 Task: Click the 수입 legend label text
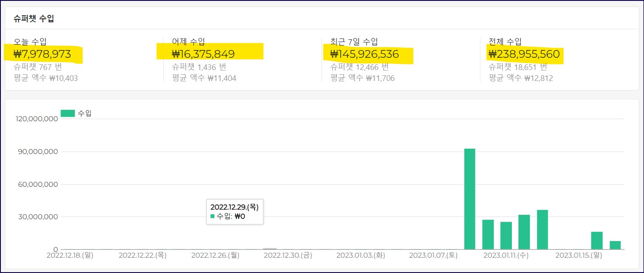tap(84, 113)
